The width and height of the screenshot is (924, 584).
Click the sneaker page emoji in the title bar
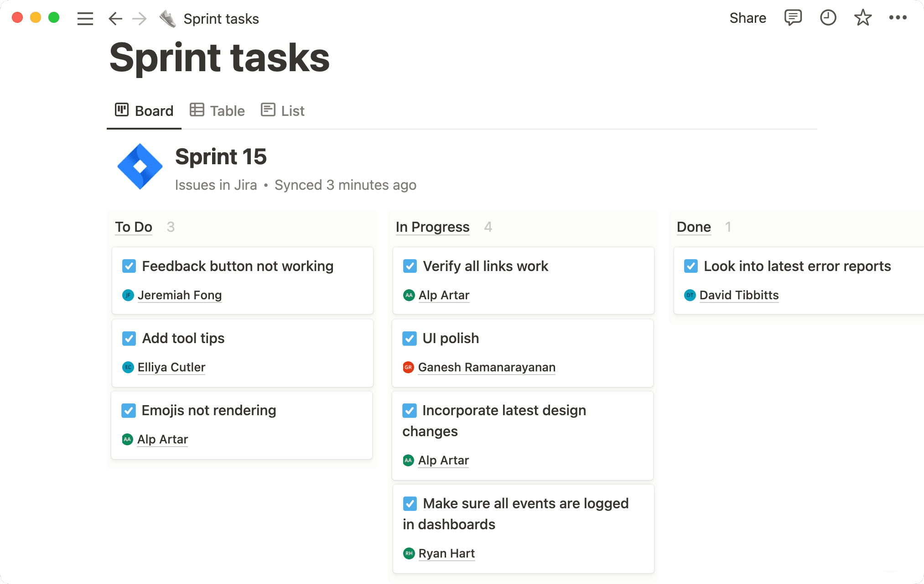coord(167,18)
